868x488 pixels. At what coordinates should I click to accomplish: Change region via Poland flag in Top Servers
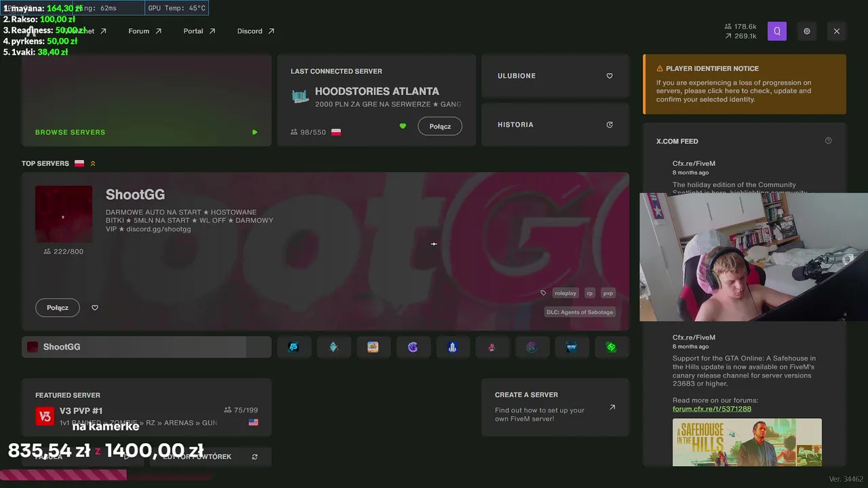(x=79, y=163)
